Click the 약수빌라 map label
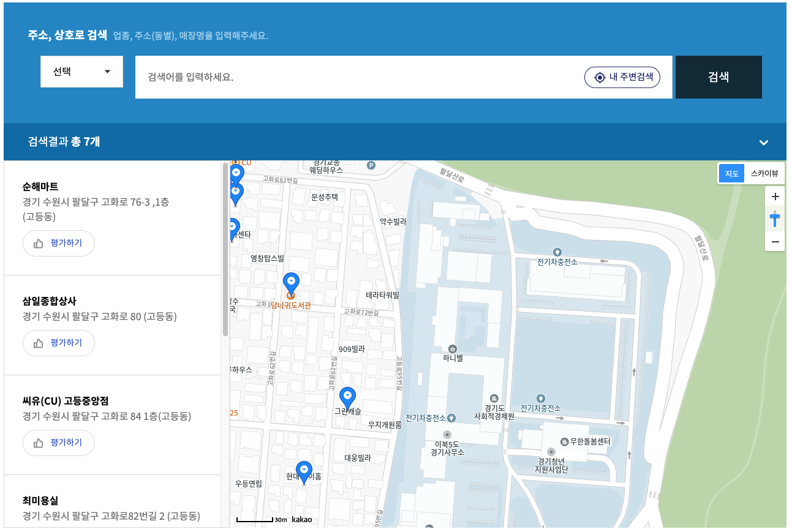This screenshot has width=792, height=532. [x=393, y=222]
